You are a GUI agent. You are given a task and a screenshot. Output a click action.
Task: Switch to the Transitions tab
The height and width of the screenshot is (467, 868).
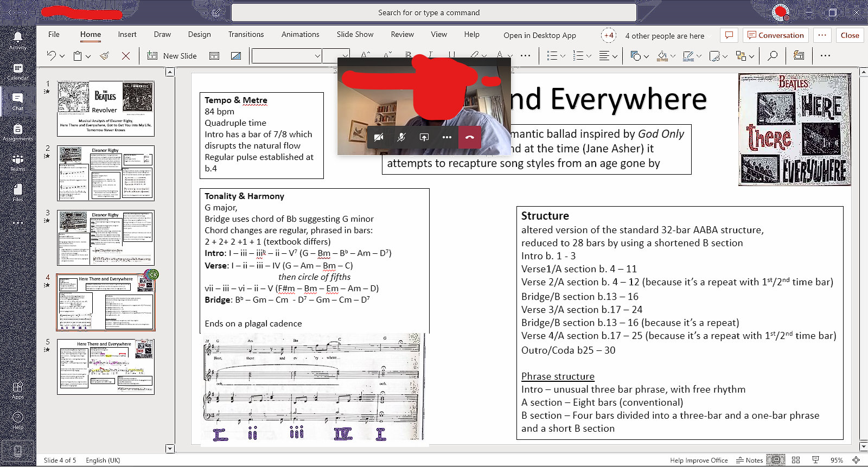(x=246, y=34)
